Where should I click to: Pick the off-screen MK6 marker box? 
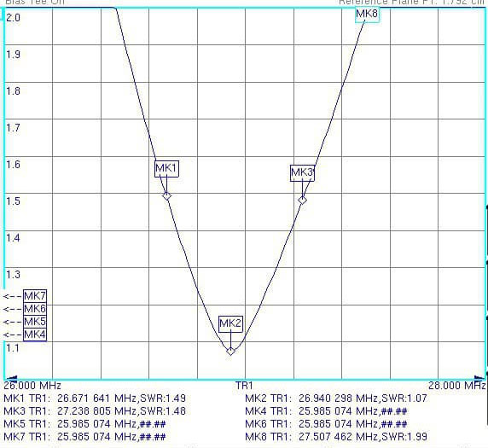(35, 309)
